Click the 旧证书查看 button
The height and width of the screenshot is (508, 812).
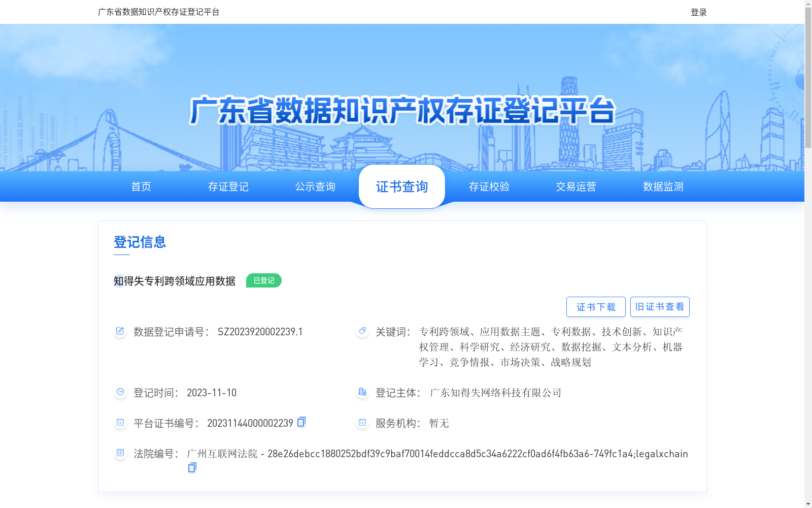point(660,307)
